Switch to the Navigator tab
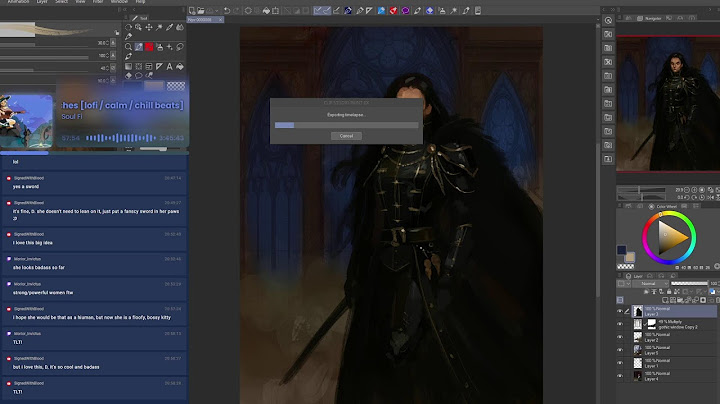 (x=649, y=18)
